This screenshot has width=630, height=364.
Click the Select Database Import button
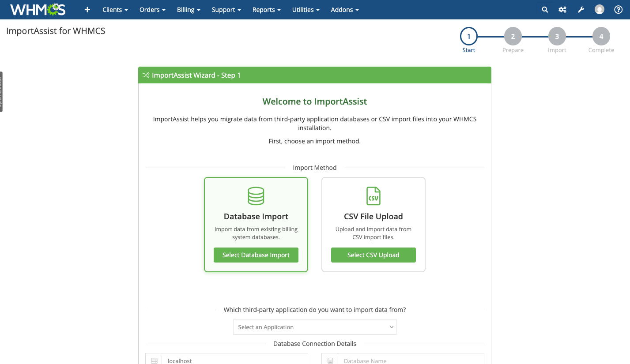tap(256, 255)
